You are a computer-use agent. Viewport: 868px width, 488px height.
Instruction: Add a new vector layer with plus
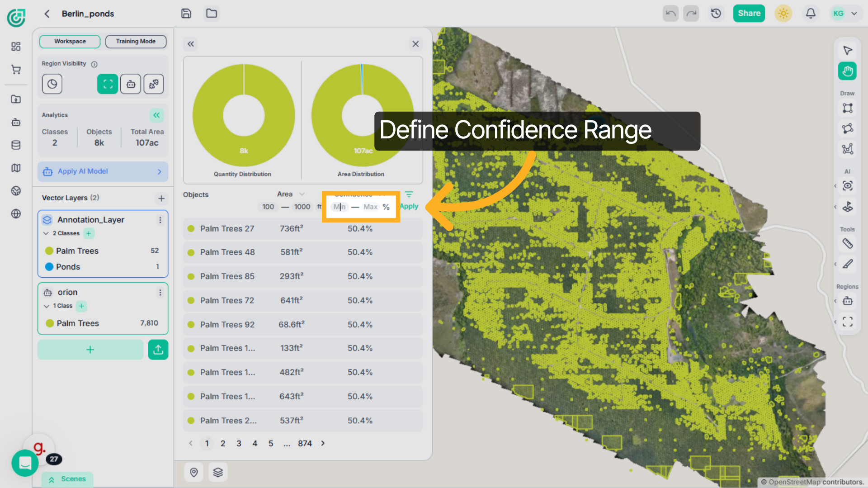pos(161,199)
